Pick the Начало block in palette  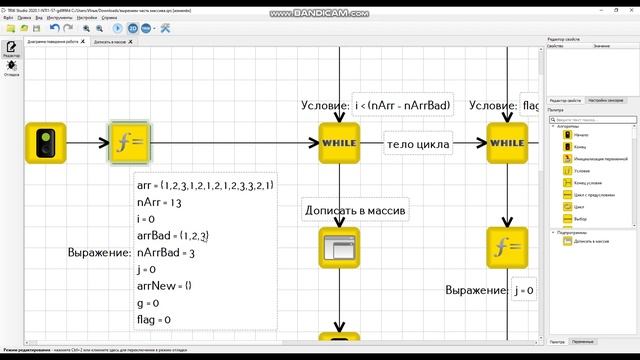click(x=577, y=135)
